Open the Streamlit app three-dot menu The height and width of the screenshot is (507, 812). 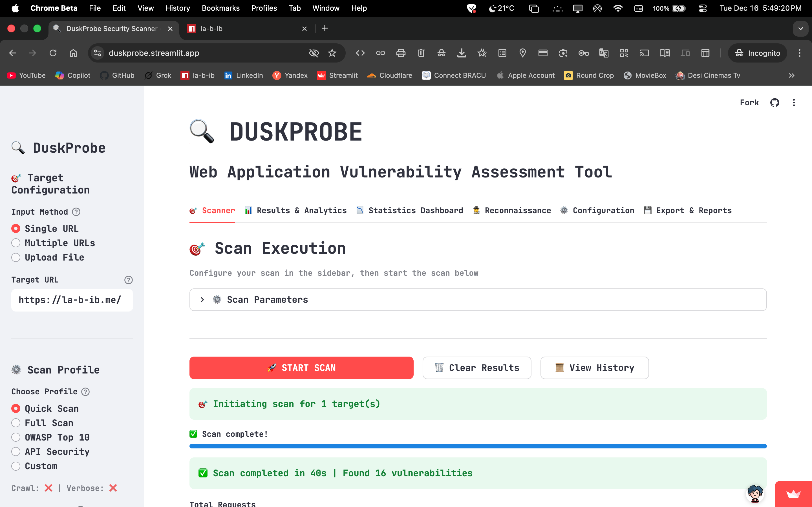(x=794, y=103)
